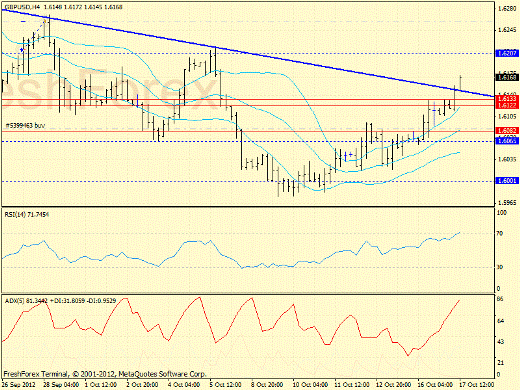Viewport: 520px width, 390px height.
Task: Select the 5 Oct 12:00 time label
Action: pos(226,385)
